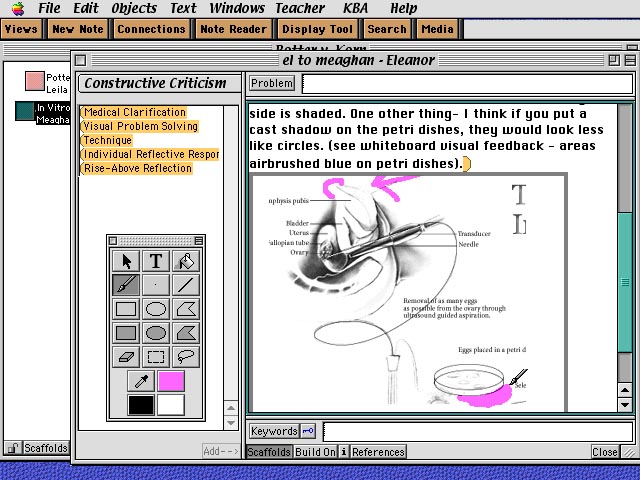The height and width of the screenshot is (480, 640).
Task: Click the info icon next to Build On
Action: coord(344,452)
